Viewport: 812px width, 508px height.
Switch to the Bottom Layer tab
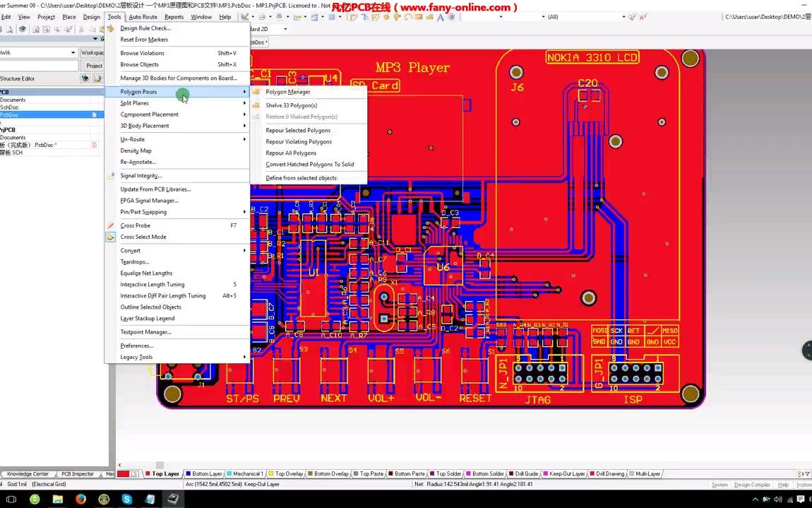coord(205,473)
